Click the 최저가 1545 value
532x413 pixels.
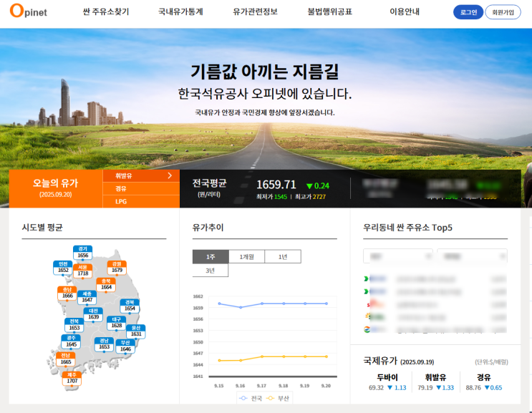tap(280, 197)
